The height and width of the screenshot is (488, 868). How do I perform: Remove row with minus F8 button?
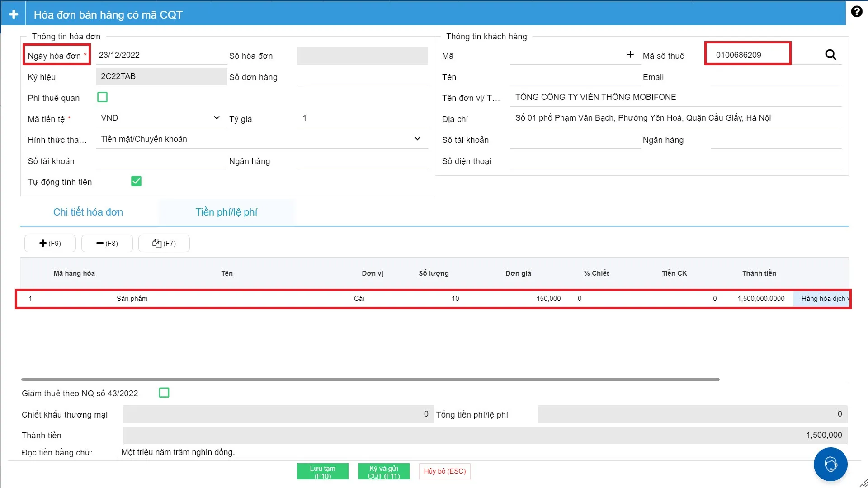[107, 243]
